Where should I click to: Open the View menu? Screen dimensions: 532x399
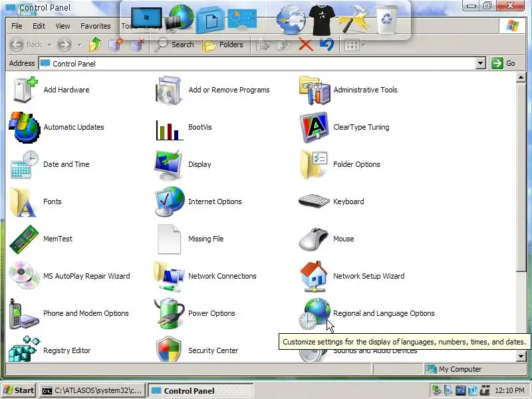point(63,26)
